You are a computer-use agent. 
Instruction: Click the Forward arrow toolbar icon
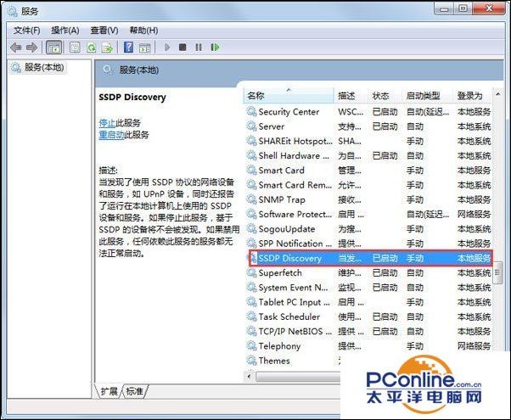31,48
